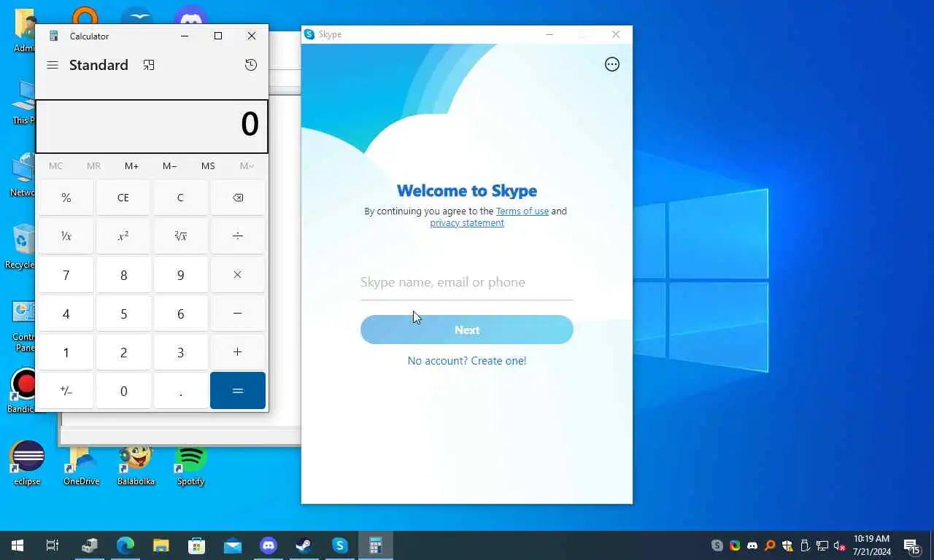934x560 pixels.
Task: Click the M− memory subtract button
Action: click(169, 166)
